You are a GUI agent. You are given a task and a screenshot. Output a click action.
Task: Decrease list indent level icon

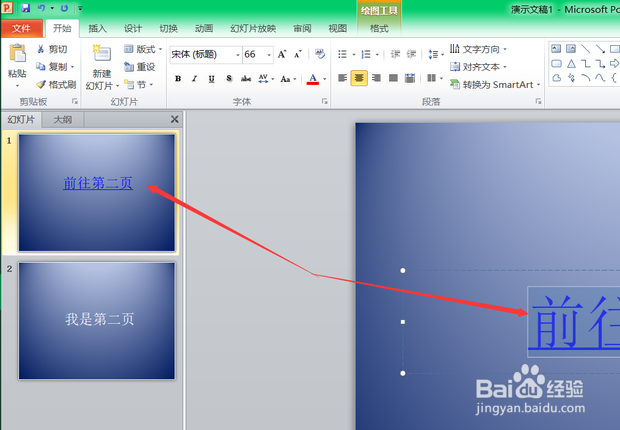(395, 54)
